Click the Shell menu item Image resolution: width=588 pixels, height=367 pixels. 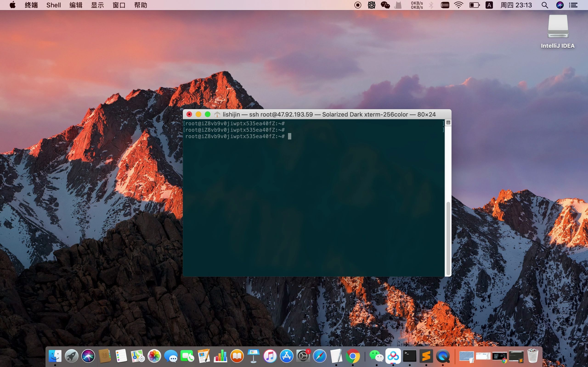pos(54,5)
